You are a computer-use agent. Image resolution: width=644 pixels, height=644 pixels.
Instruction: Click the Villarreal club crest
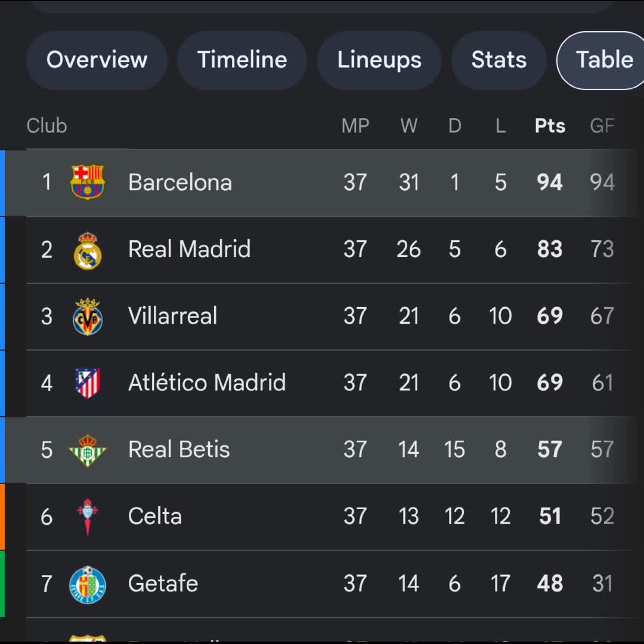tap(88, 317)
